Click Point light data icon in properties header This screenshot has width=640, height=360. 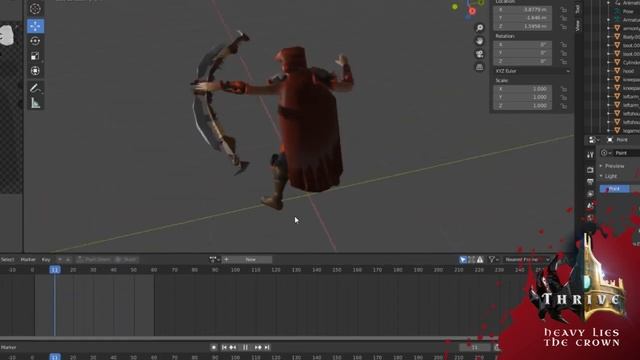tap(610, 140)
